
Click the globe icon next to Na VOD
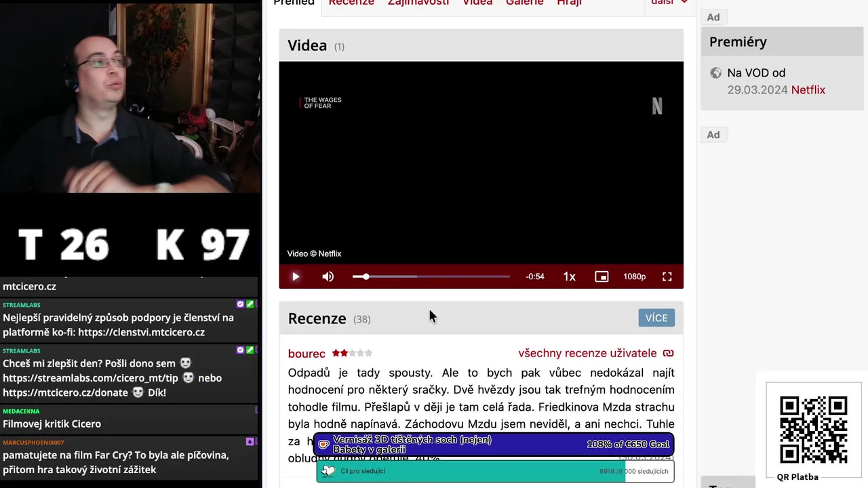[x=716, y=73]
